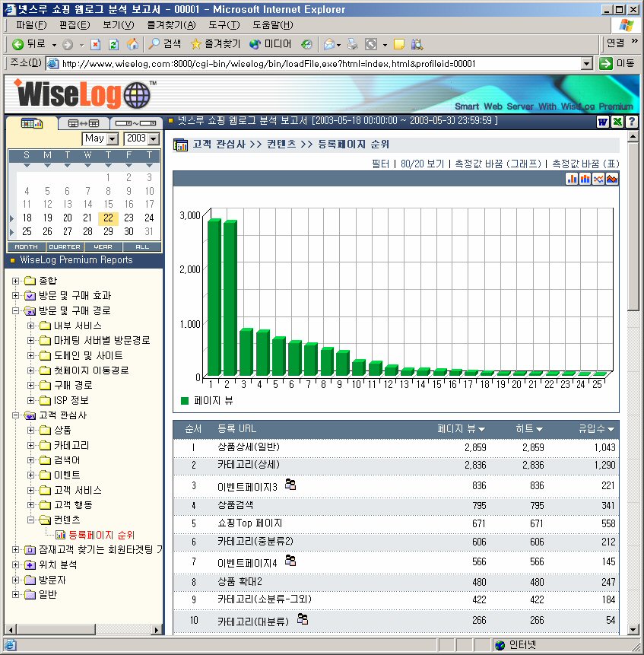Collapse the 고객 관심사 tree node

tap(16, 415)
